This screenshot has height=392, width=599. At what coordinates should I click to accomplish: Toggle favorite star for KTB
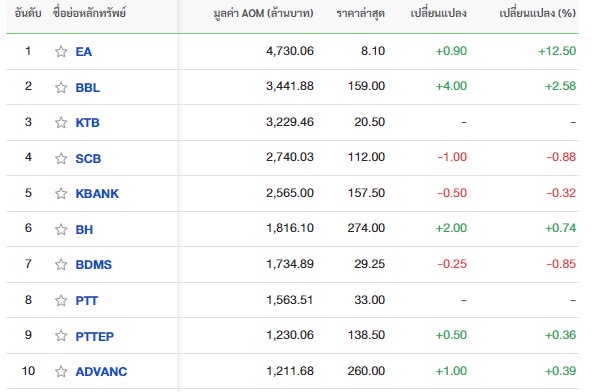(x=61, y=123)
